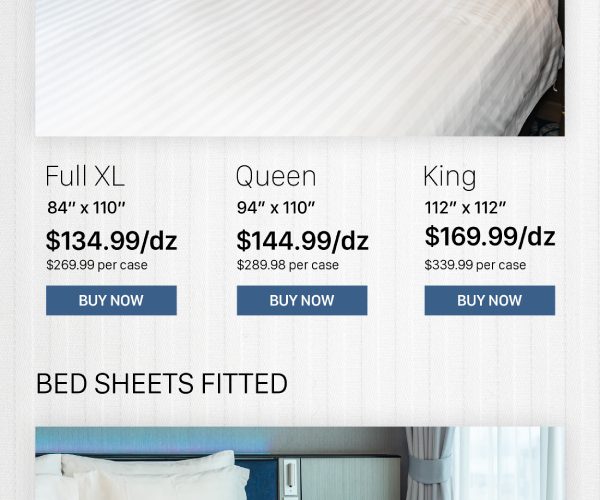Open the BED SHEETS FITTED section heading
The width and height of the screenshot is (600, 500).
pyautogui.click(x=161, y=383)
